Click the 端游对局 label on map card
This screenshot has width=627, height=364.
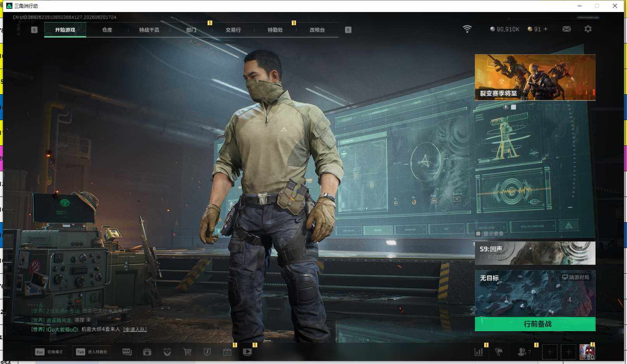point(576,277)
